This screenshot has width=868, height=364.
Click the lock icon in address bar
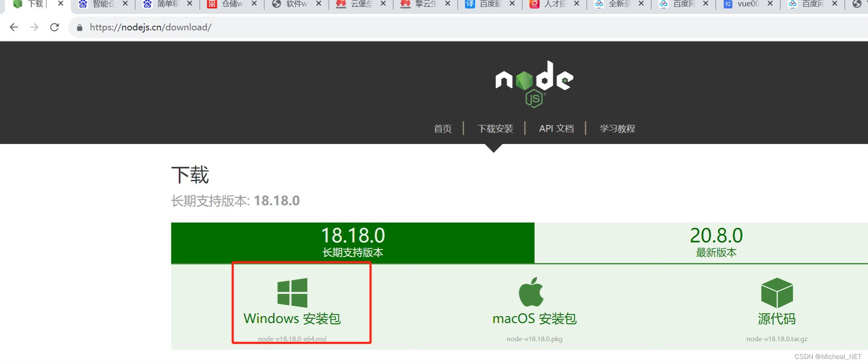(79, 28)
